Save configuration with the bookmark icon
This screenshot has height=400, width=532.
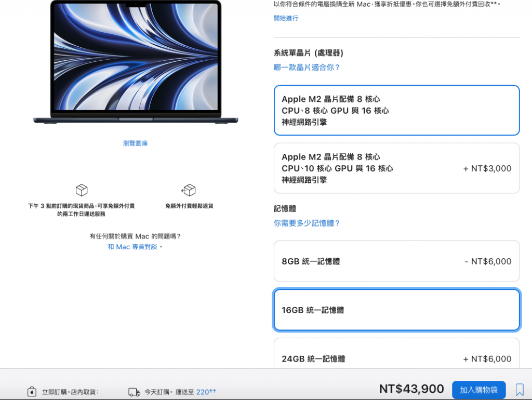pyautogui.click(x=520, y=390)
